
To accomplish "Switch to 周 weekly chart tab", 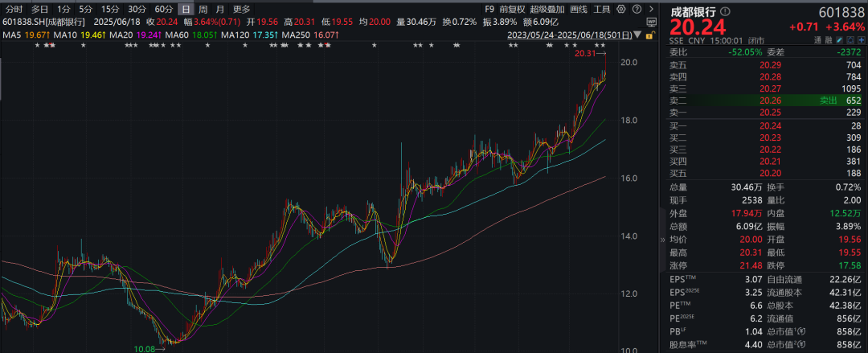I will [203, 8].
